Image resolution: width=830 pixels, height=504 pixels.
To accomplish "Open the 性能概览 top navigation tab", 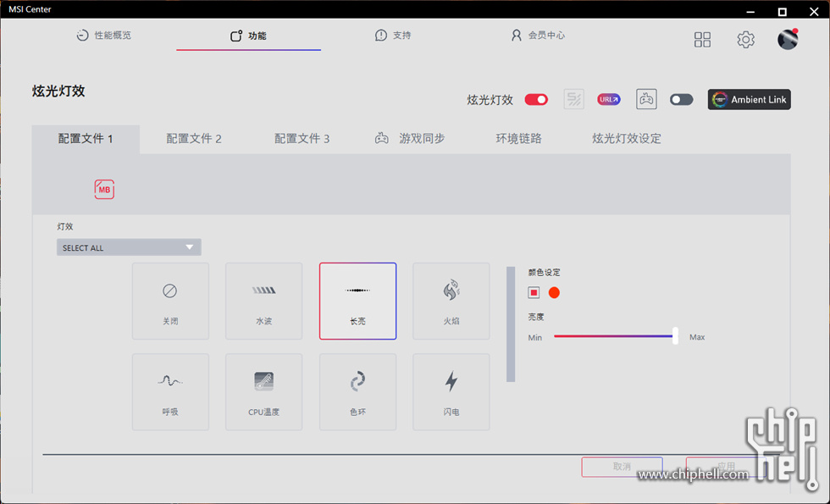I will coord(103,36).
